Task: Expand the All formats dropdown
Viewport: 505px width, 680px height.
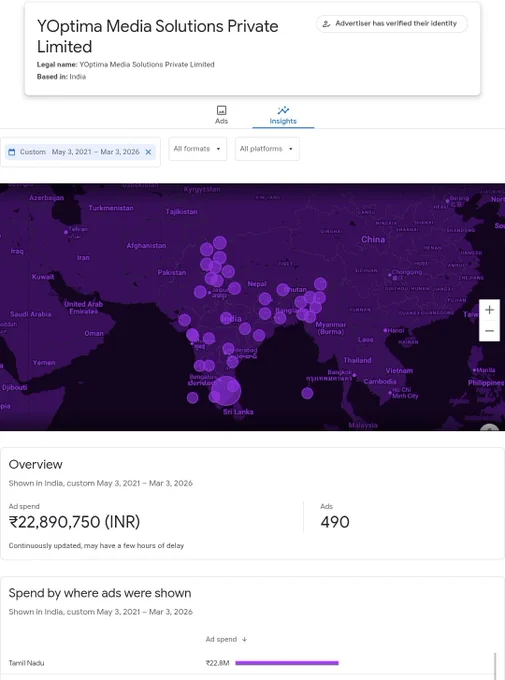Action: pyautogui.click(x=197, y=149)
